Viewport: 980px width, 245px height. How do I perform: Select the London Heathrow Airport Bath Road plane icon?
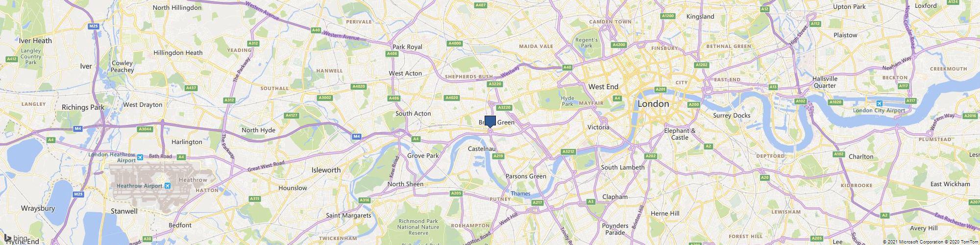point(140,157)
